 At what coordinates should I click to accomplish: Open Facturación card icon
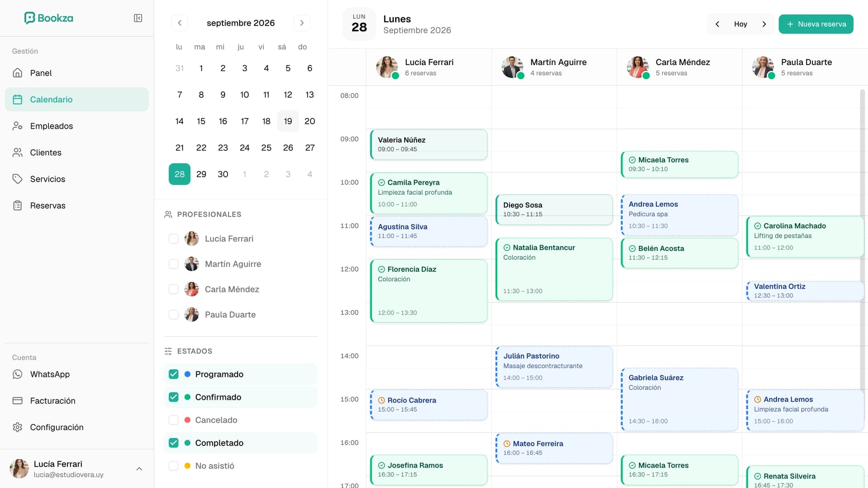point(18,401)
